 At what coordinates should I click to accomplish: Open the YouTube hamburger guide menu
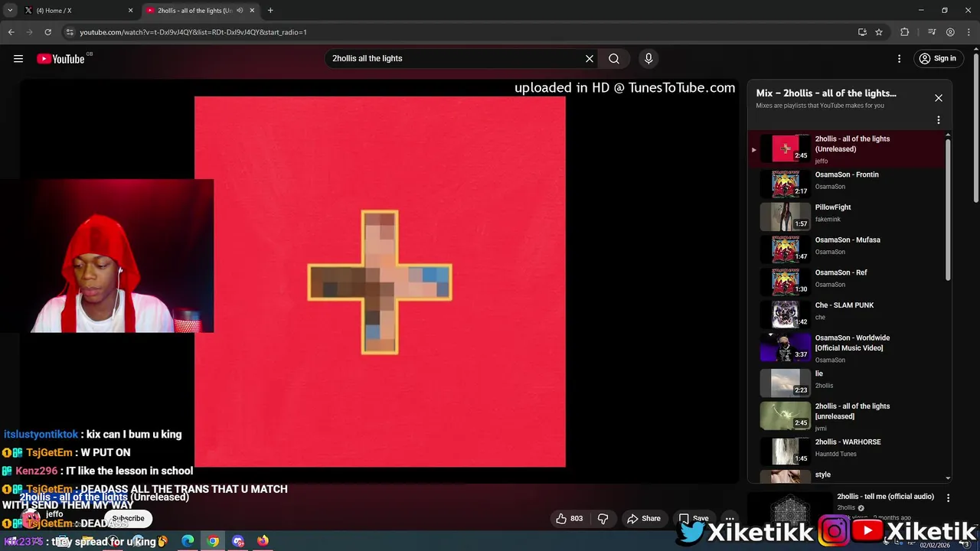click(18, 58)
